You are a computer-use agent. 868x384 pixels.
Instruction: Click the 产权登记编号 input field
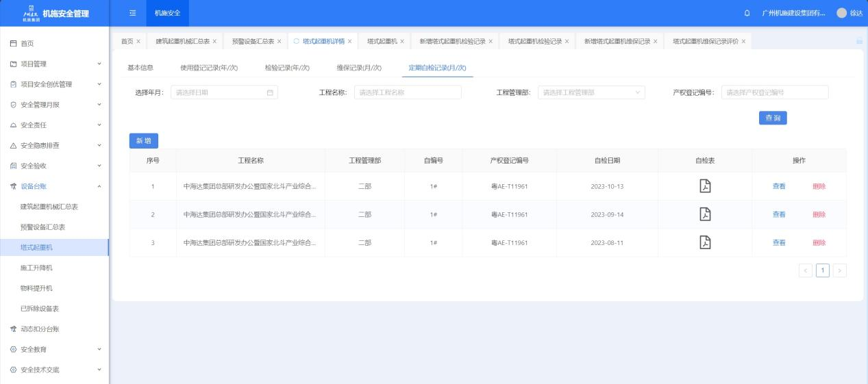point(774,92)
